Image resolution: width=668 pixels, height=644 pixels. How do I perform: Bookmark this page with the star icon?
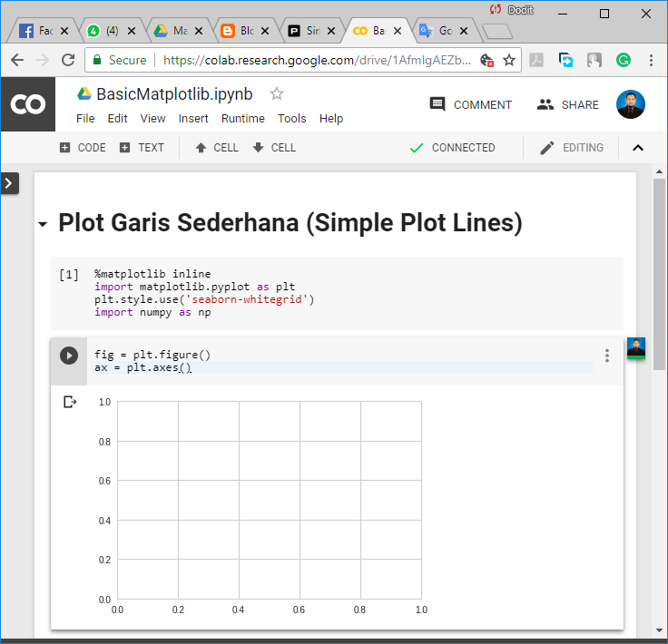point(509,60)
